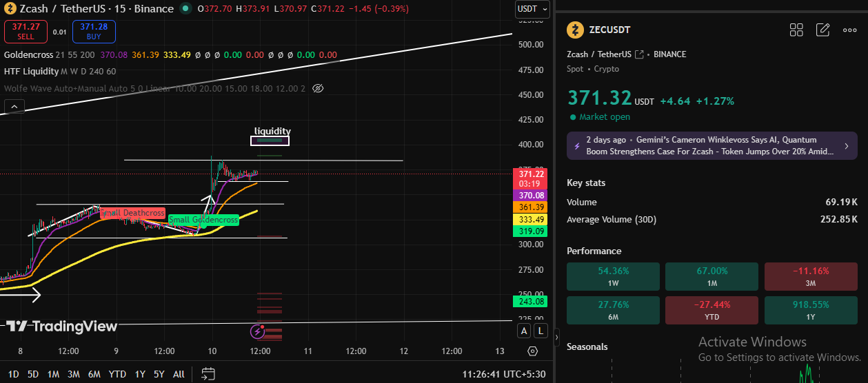The image size is (868, 383).
Task: Click the 0.01 spread value between Sell and Buy
Action: pyautogui.click(x=60, y=32)
